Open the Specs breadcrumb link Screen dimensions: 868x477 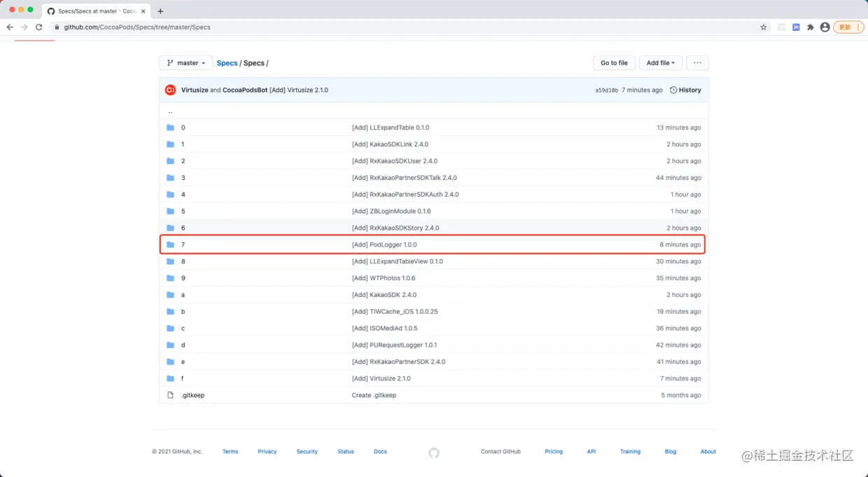[227, 63]
